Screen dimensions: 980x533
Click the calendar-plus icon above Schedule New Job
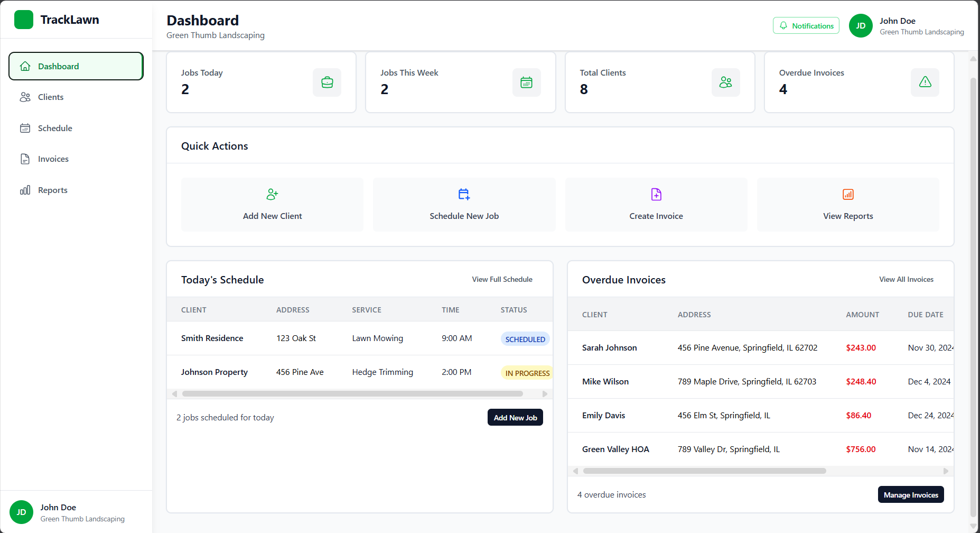(x=464, y=195)
